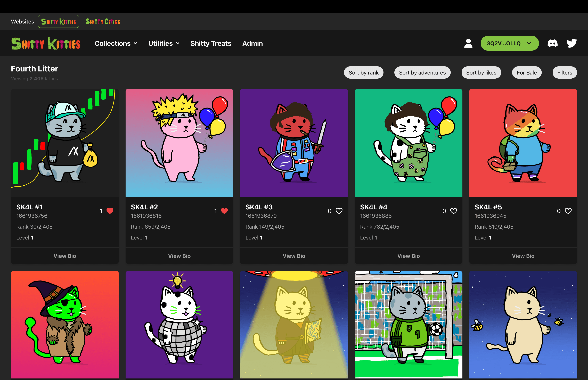
Task: Click the Shitty Kitties main logo
Action: [46, 43]
